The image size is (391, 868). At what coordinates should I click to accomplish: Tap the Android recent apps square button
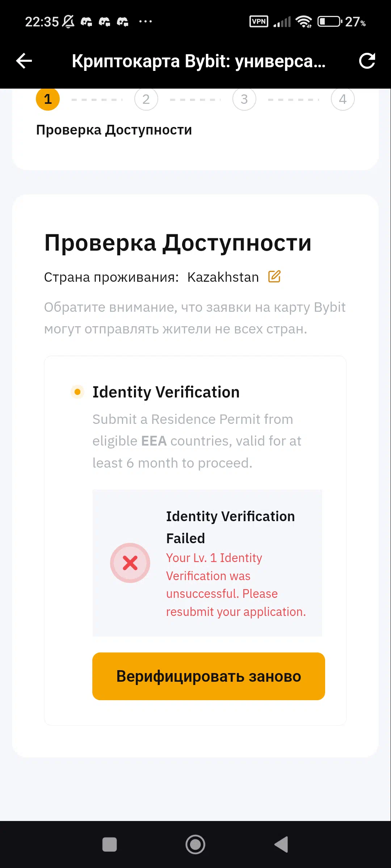coord(110,845)
